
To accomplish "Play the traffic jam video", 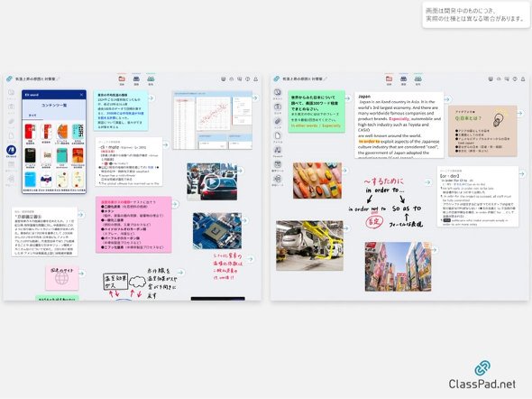I will click(x=213, y=182).
